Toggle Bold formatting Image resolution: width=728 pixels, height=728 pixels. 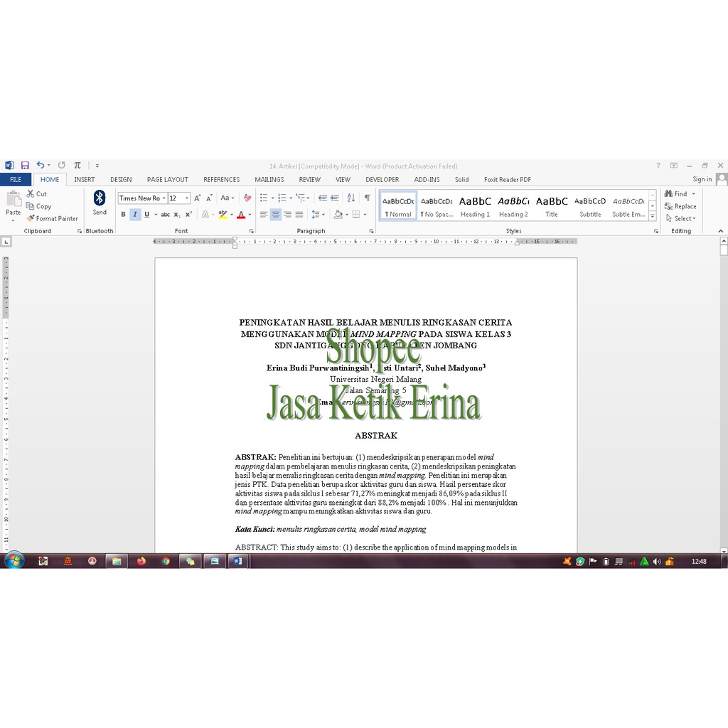click(x=123, y=215)
